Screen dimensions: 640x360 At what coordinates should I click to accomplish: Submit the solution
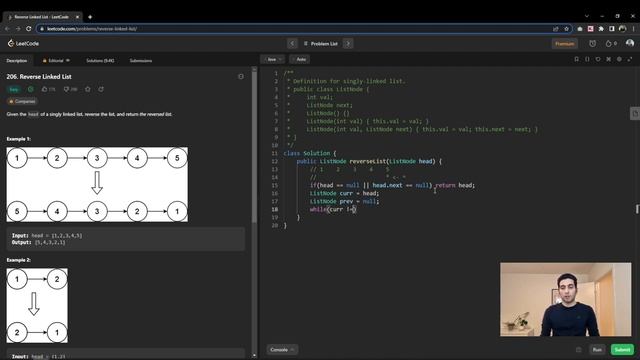pyautogui.click(x=622, y=350)
